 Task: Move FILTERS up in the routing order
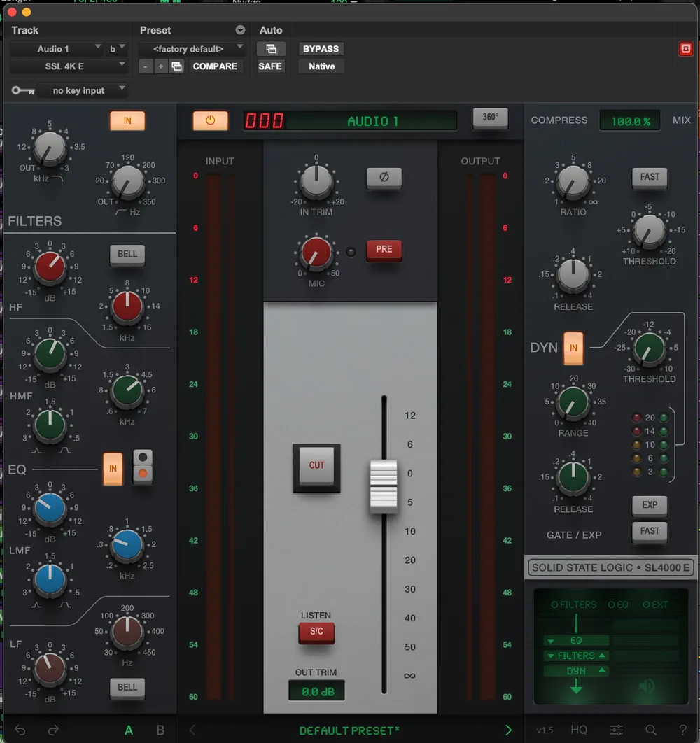tap(602, 656)
